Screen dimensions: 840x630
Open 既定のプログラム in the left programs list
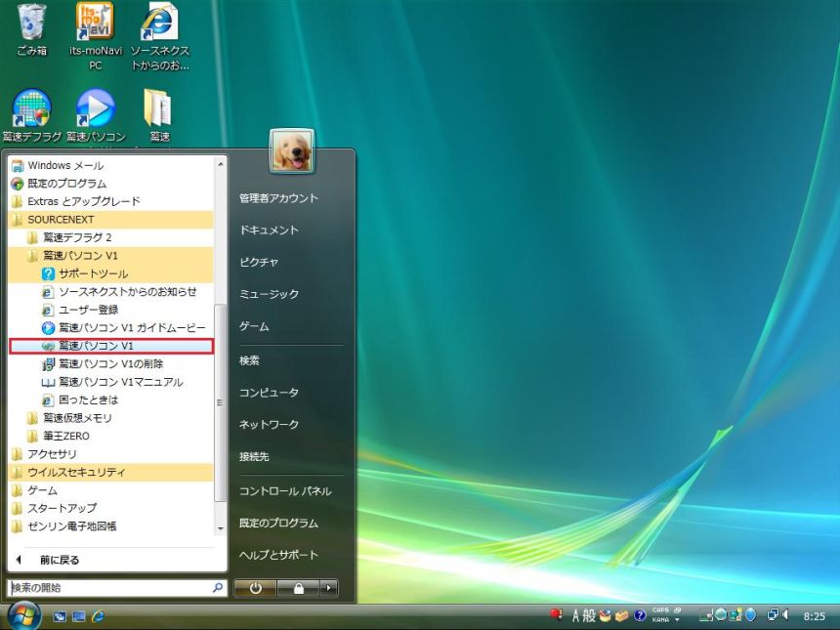pos(111,184)
